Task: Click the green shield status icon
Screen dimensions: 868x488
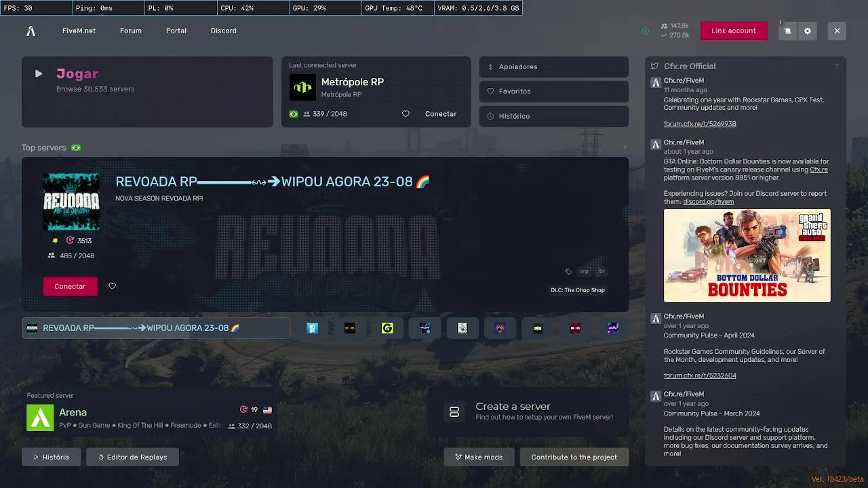Action: pyautogui.click(x=645, y=31)
